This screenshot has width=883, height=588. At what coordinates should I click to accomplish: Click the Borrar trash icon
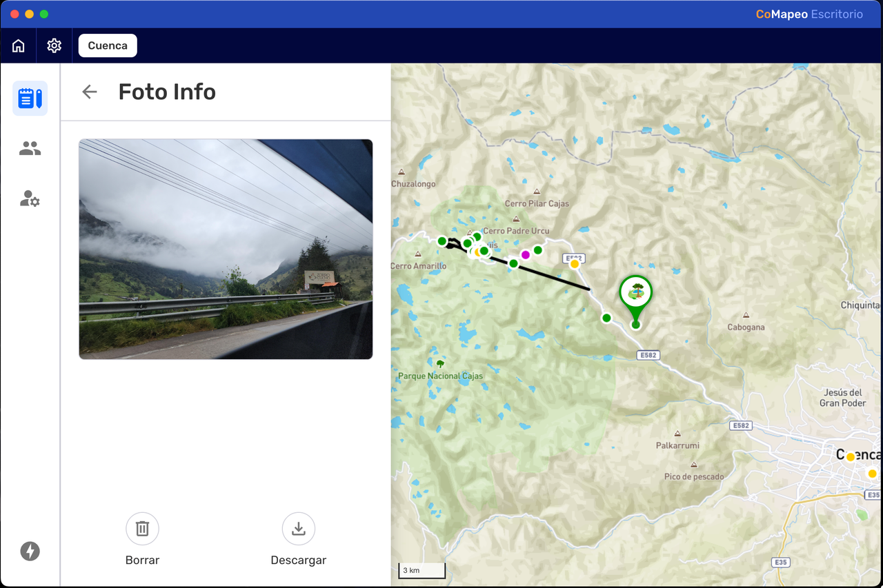coord(142,529)
